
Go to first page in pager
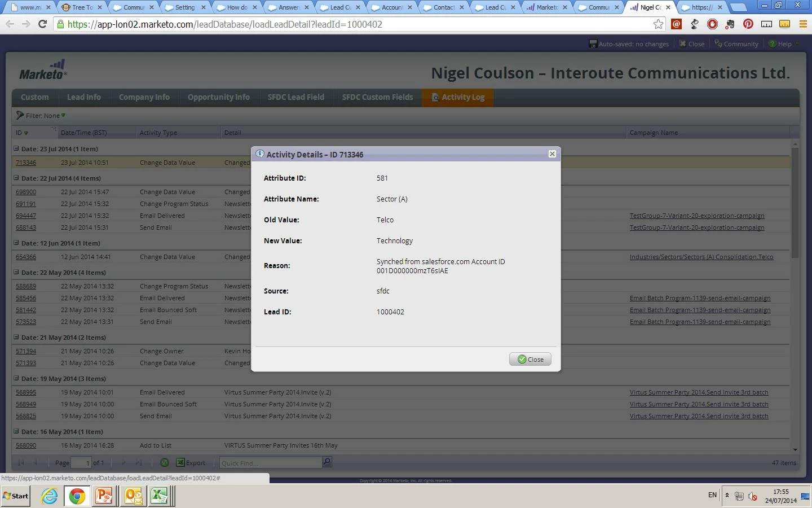pos(21,463)
